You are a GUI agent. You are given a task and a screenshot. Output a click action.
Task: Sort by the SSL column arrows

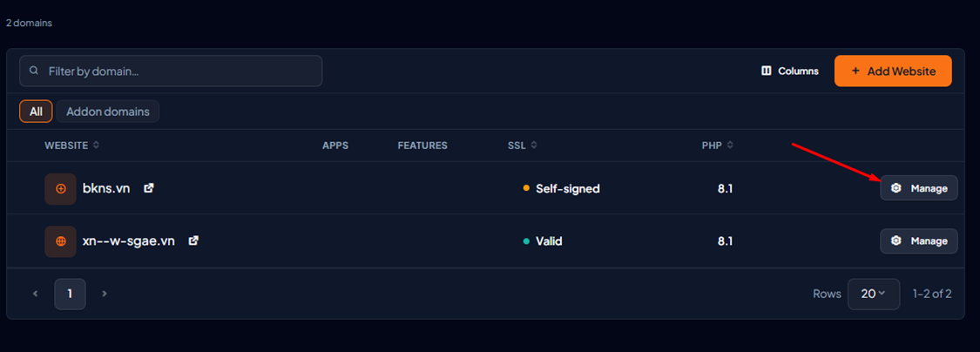tap(534, 145)
